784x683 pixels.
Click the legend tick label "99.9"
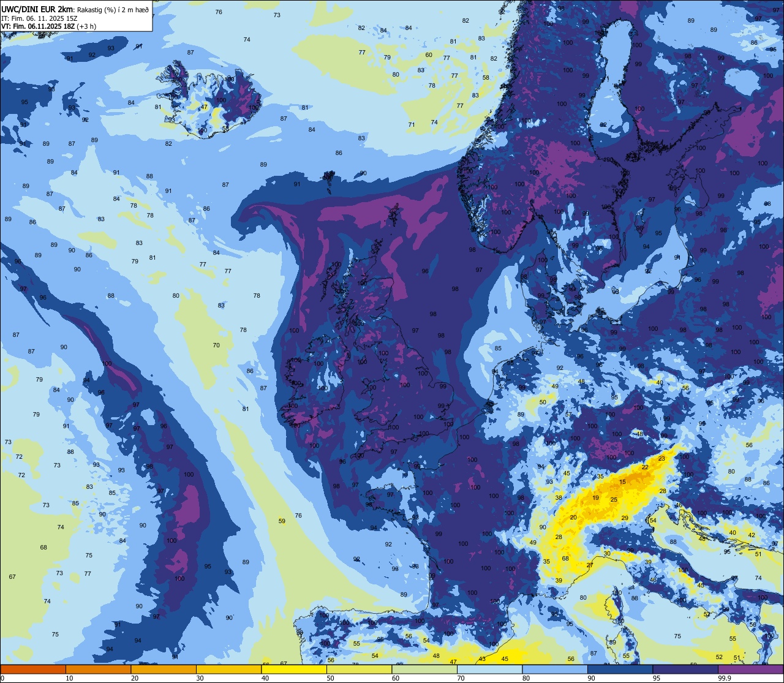click(x=725, y=678)
